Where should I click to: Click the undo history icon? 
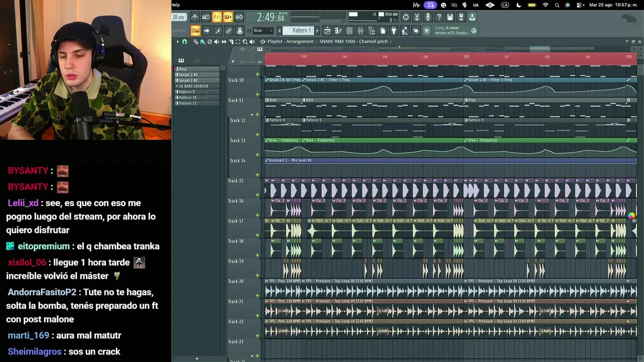(x=406, y=17)
